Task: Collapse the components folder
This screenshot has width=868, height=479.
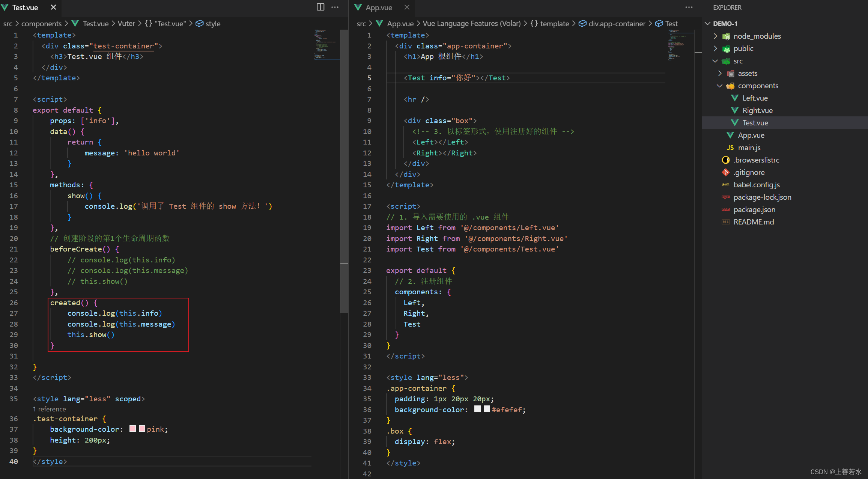Action: pyautogui.click(x=720, y=86)
